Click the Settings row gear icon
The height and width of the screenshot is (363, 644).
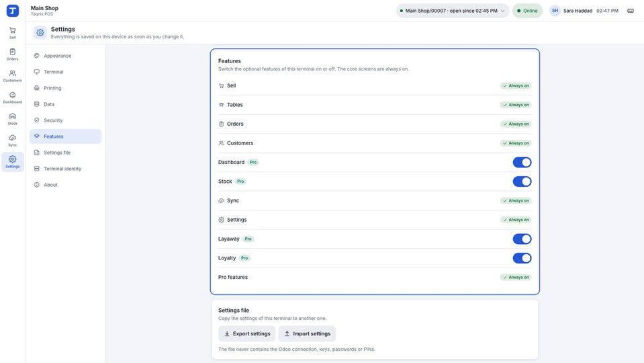point(222,220)
